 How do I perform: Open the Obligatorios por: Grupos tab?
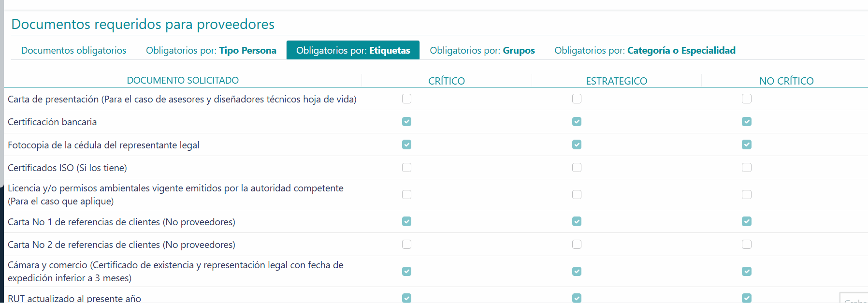tap(482, 50)
